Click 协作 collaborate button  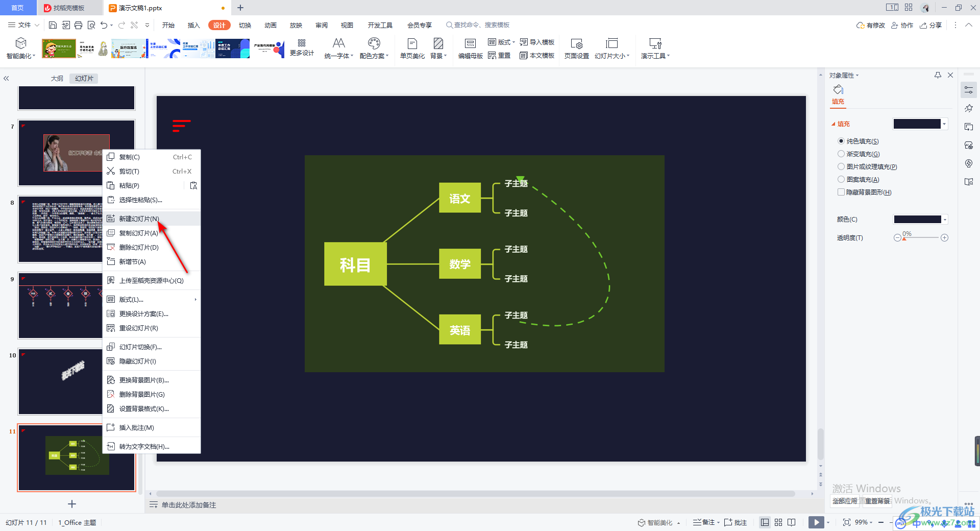[902, 25]
